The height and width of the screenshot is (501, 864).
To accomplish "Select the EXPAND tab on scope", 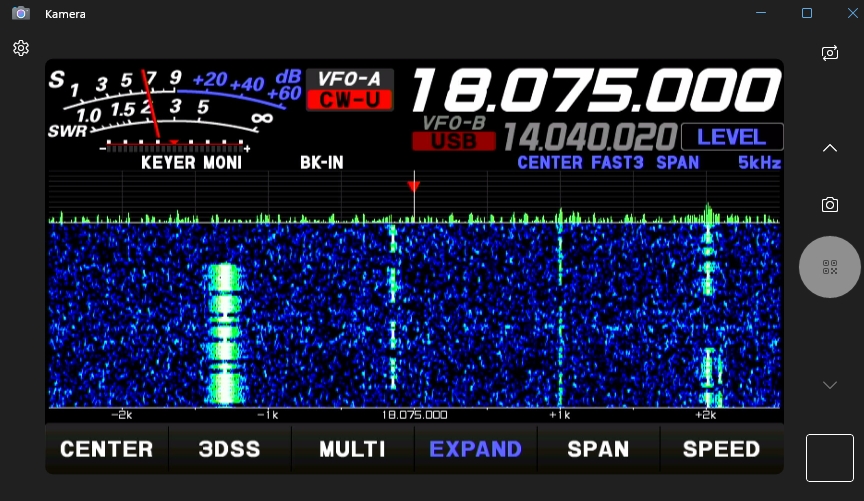I will 475,449.
